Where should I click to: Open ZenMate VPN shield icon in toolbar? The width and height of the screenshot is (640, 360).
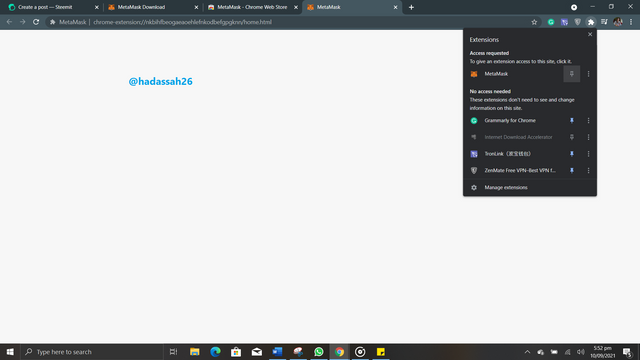[578, 22]
